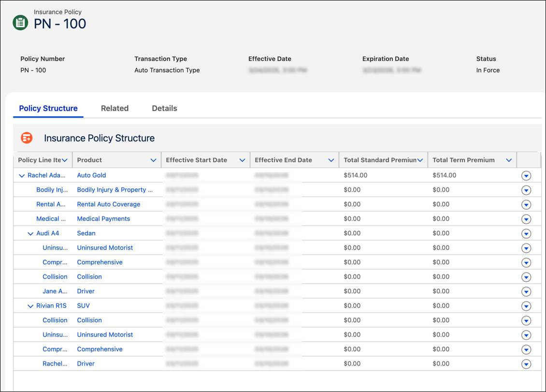The height and width of the screenshot is (392, 546).
Task: Open the Medical Payments product link
Action: coord(103,219)
